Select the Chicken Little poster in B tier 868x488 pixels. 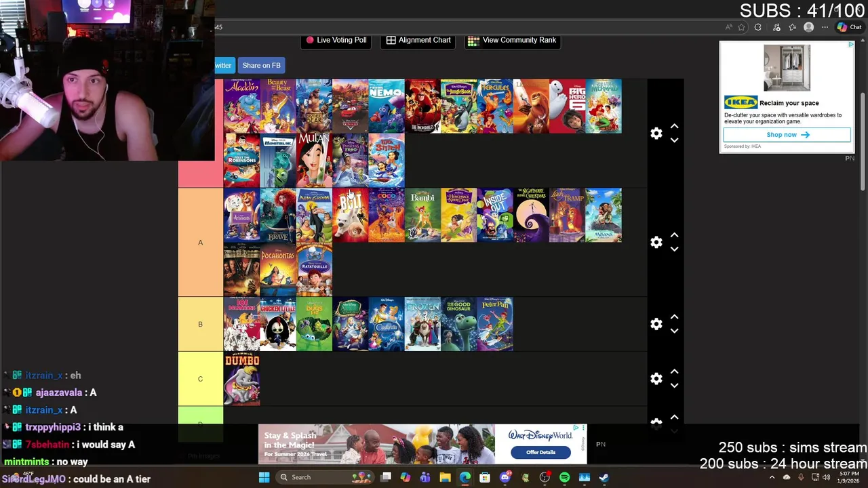click(278, 324)
